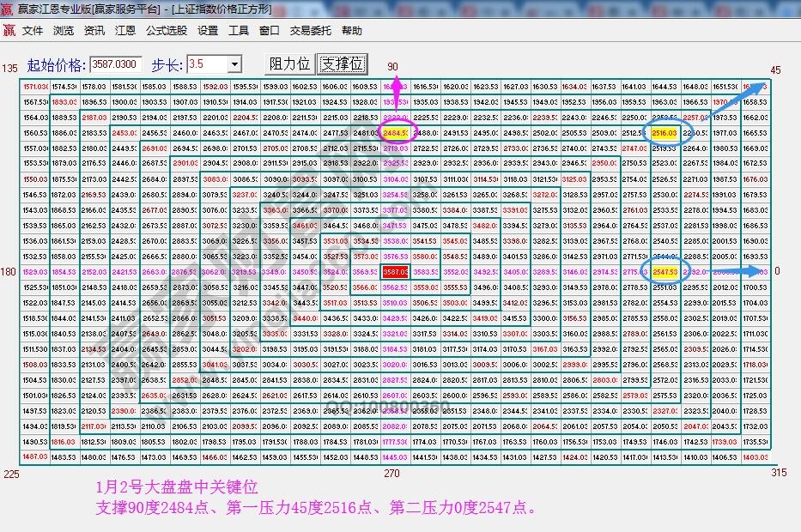Click the red 赢 icon left of 文件 menu
Viewport: 801px width, 532px height.
[10, 30]
